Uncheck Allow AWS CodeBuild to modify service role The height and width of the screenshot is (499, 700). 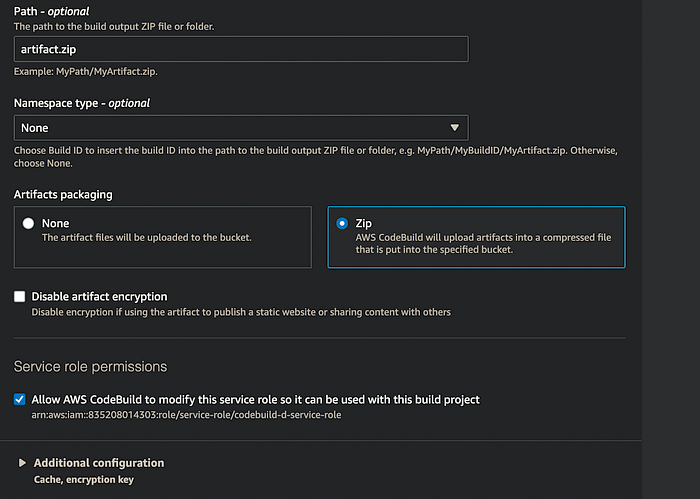coord(20,400)
